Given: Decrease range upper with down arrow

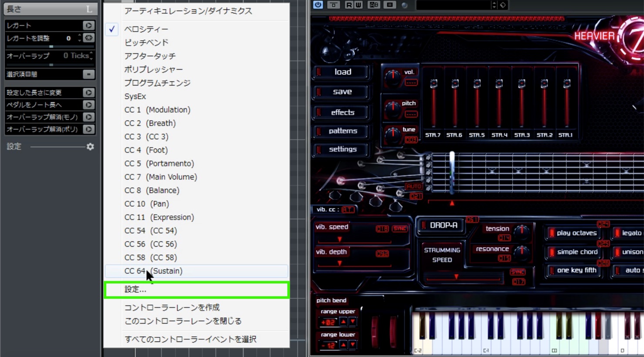Looking at the screenshot, I should 352,322.
